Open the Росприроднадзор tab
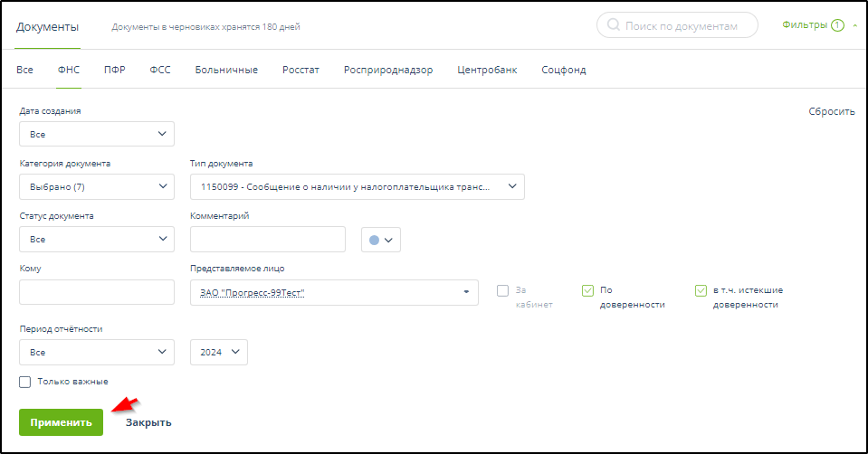 pos(388,70)
